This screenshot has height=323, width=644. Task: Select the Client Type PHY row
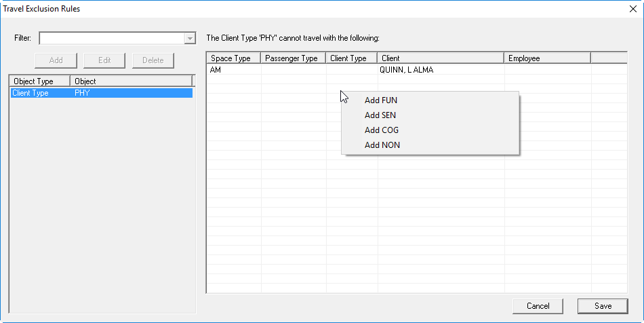click(x=102, y=93)
